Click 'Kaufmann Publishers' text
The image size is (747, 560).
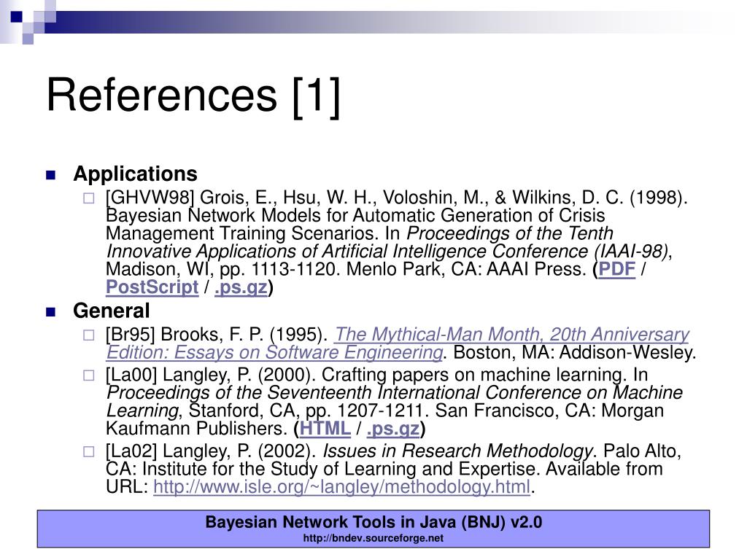click(196, 429)
